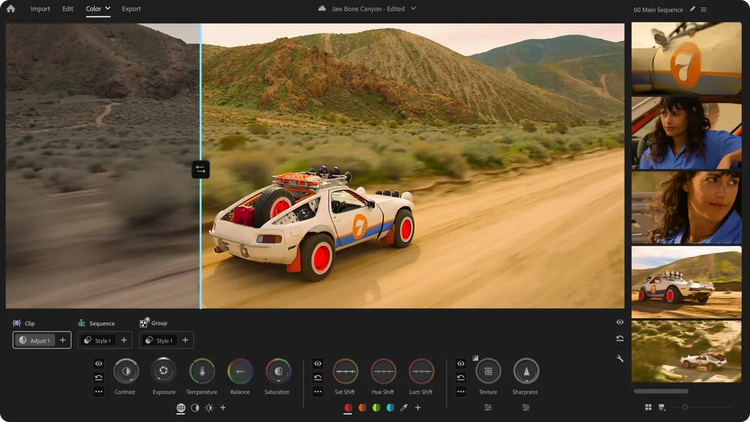Expand the Color tab dropdown arrow
This screenshot has height=422, width=750.
108,8
